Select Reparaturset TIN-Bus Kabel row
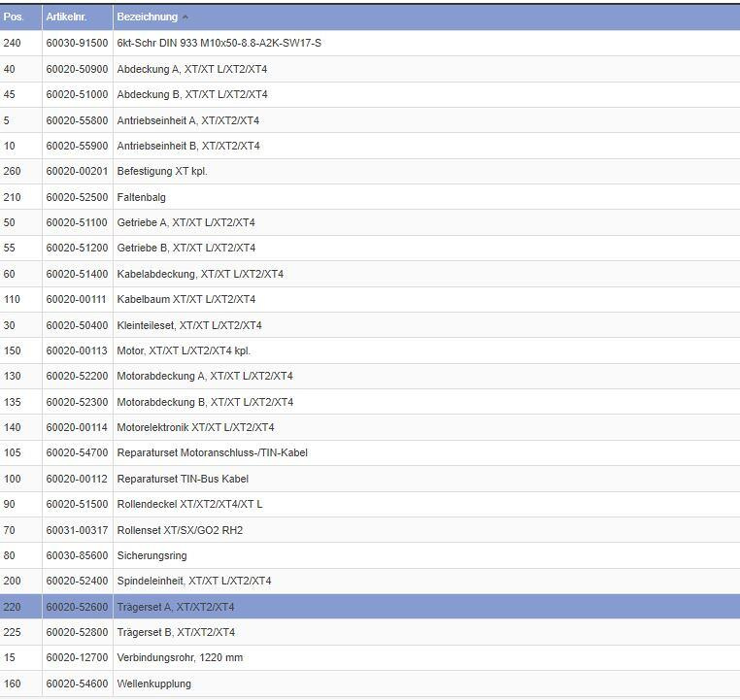The image size is (740, 700). coord(183,479)
